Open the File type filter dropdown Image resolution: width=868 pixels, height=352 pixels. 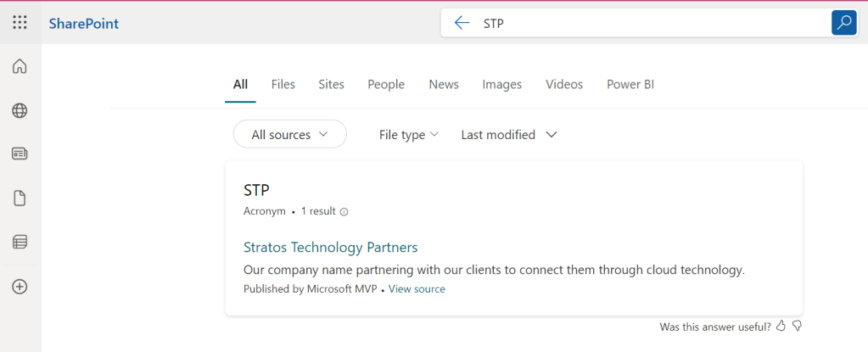tap(408, 134)
